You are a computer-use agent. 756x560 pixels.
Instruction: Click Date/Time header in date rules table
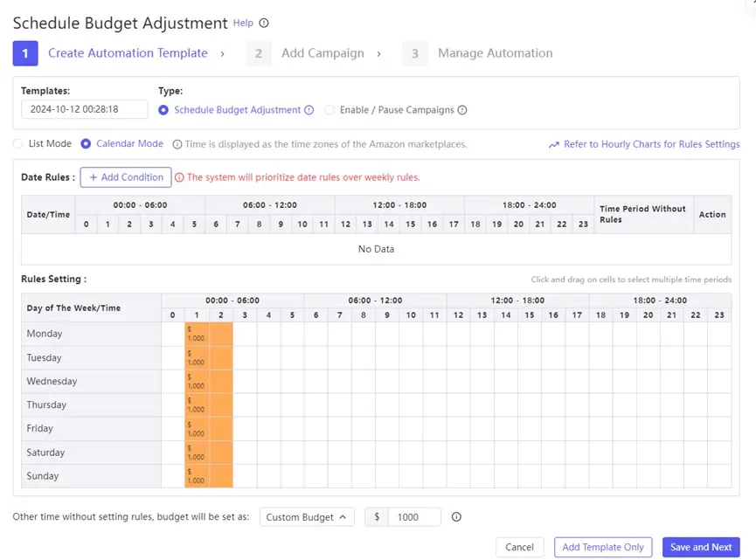pos(48,214)
